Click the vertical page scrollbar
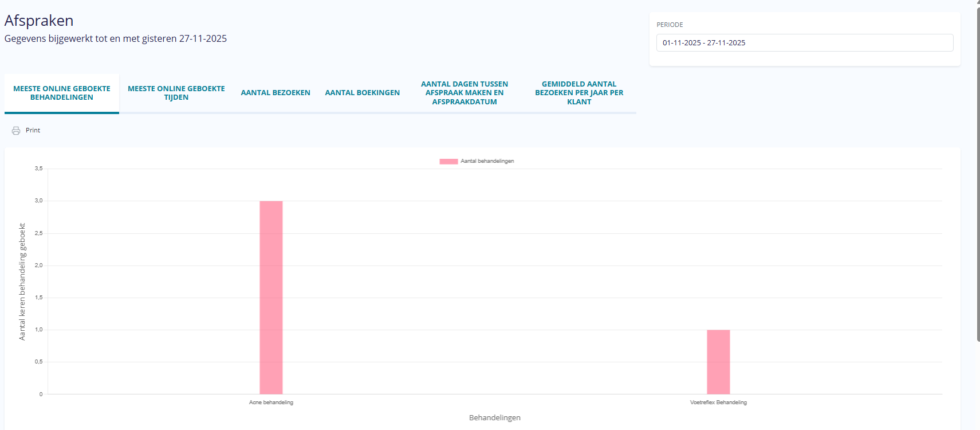The image size is (980, 430). [978, 172]
